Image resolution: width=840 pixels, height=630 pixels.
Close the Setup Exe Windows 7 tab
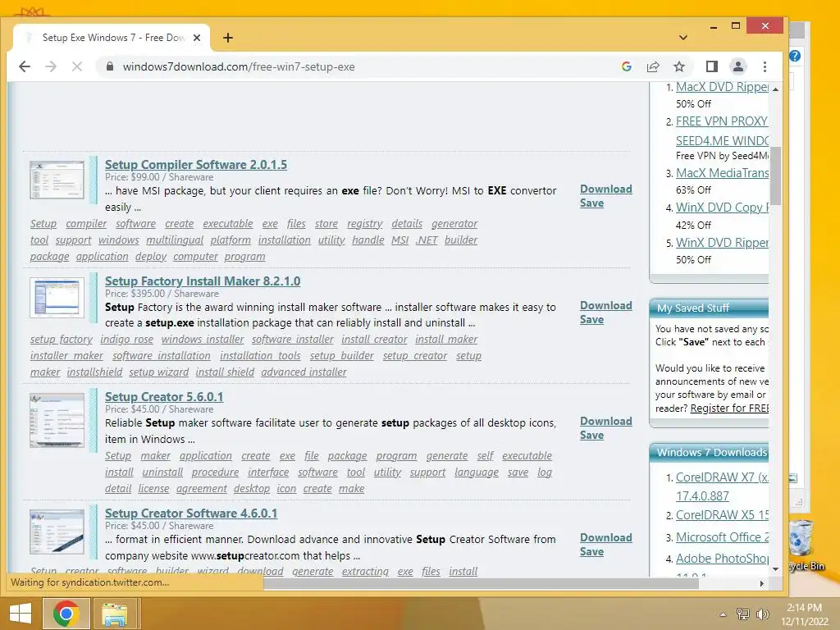[x=197, y=38]
